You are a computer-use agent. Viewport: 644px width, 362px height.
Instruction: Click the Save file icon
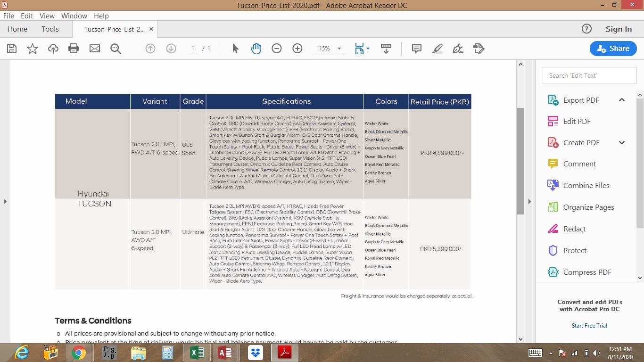click(x=12, y=49)
